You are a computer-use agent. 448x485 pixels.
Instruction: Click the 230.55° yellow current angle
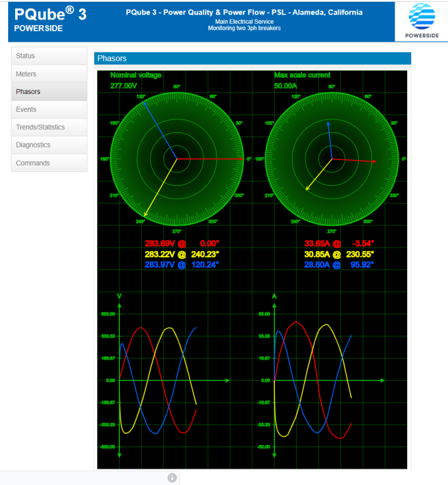point(360,254)
